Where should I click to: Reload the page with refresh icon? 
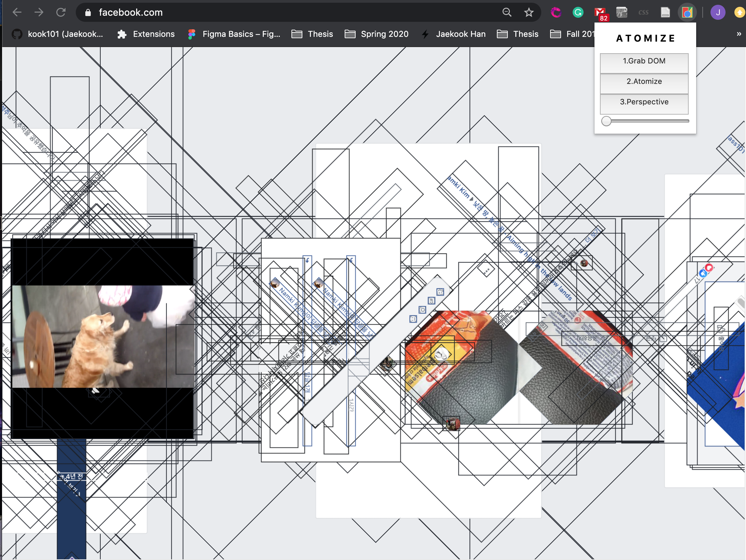61,12
